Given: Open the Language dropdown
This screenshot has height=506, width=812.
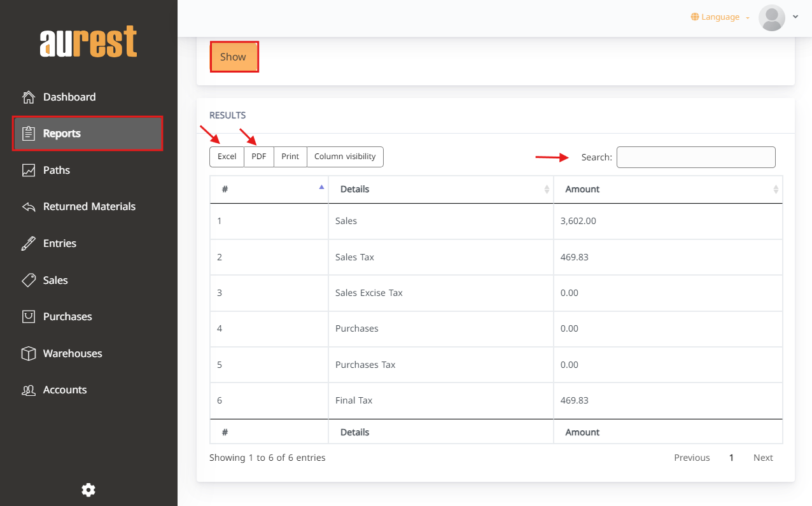Looking at the screenshot, I should [x=720, y=17].
